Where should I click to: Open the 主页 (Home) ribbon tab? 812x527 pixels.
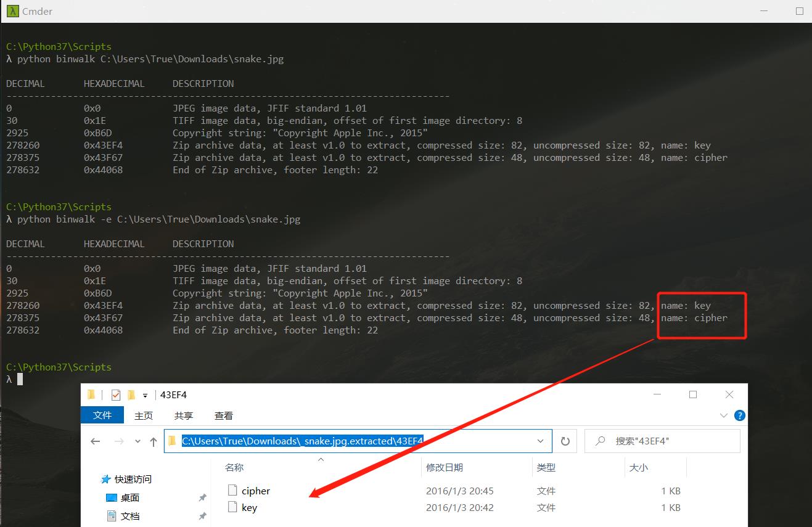pos(144,415)
